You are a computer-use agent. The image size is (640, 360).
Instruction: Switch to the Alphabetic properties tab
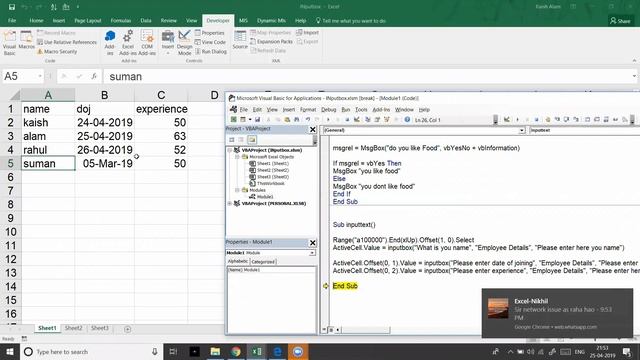click(238, 261)
